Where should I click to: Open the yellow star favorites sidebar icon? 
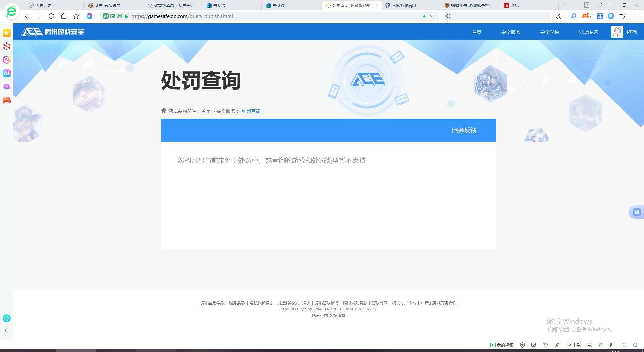pyautogui.click(x=7, y=33)
